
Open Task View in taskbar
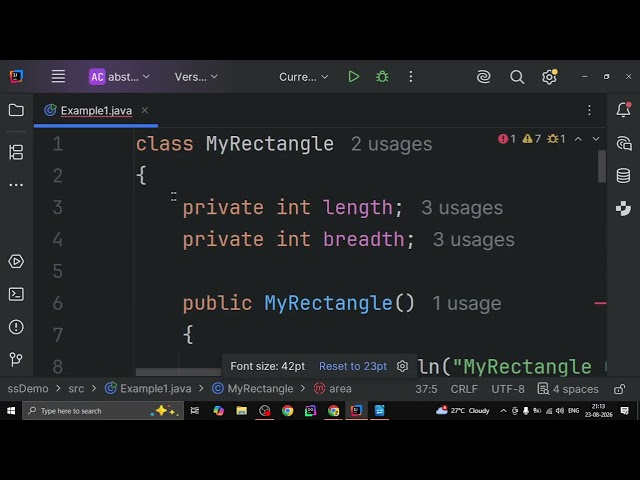(x=195, y=411)
